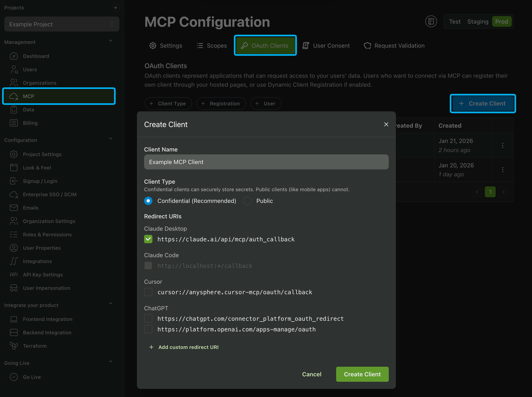The width and height of the screenshot is (532, 397).
Task: Click plus icon beside Projects heading
Action: tap(115, 8)
